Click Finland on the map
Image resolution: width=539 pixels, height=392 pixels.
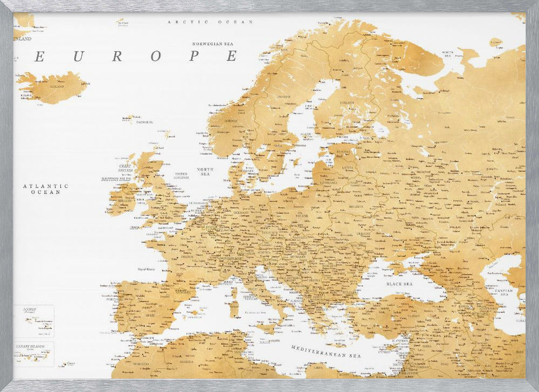tap(348, 102)
